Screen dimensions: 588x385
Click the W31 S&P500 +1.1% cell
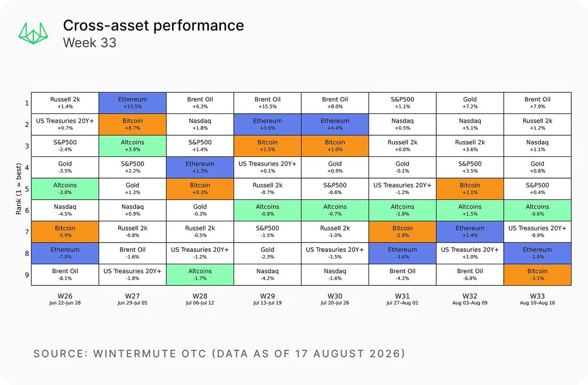[x=402, y=103]
